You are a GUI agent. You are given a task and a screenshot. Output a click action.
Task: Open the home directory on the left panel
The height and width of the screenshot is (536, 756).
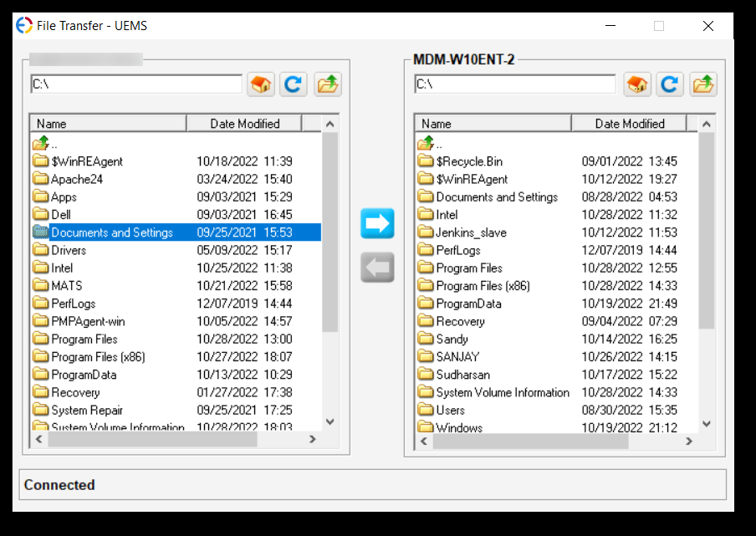tap(260, 84)
